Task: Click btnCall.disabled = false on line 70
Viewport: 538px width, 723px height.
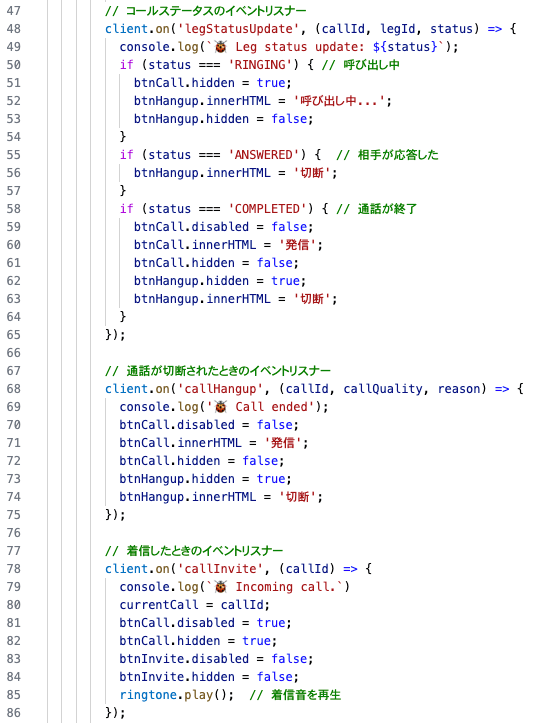Action: click(x=209, y=425)
